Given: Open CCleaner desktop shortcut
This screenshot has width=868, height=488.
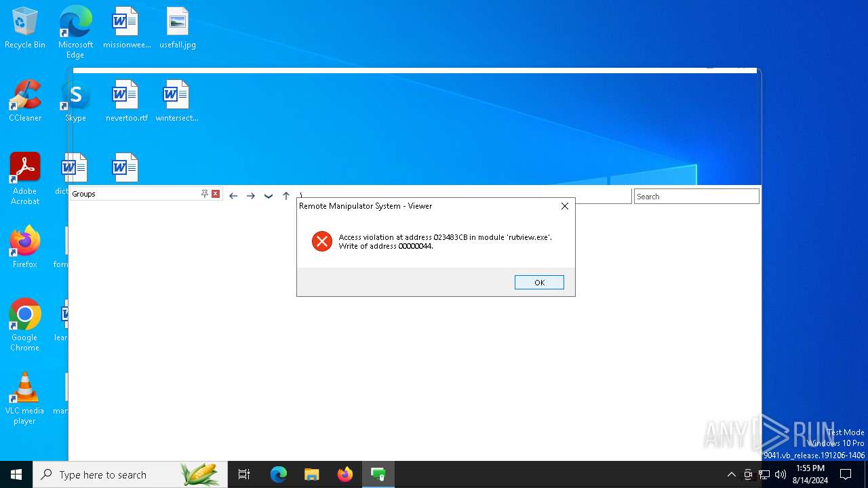Looking at the screenshot, I should [25, 102].
